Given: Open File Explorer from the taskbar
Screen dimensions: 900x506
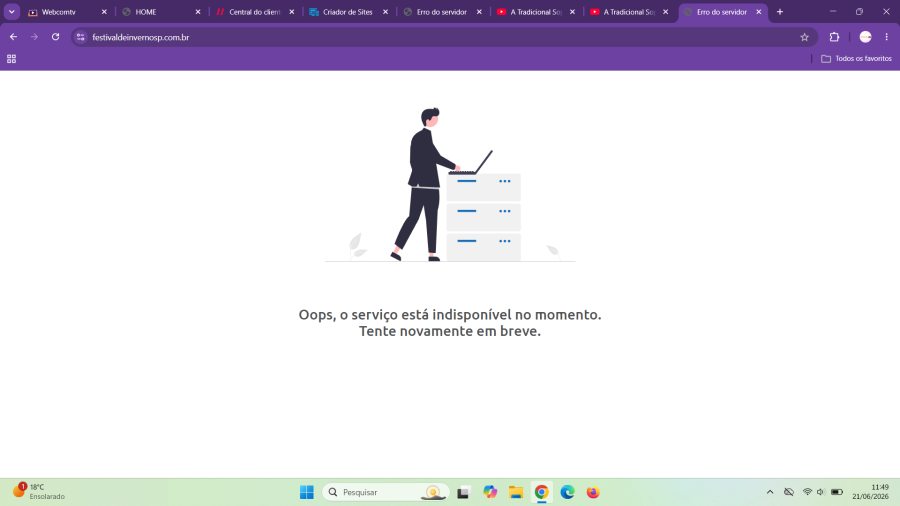Looking at the screenshot, I should point(515,492).
